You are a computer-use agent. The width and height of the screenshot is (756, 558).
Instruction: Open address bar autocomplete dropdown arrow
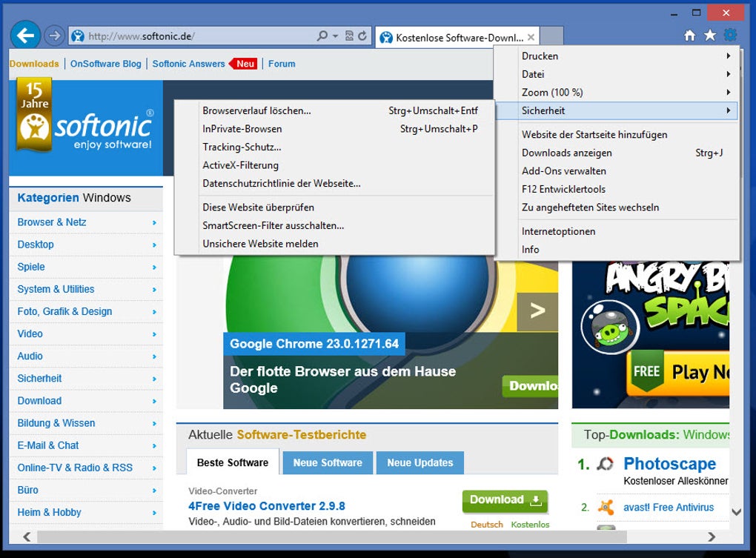(335, 36)
